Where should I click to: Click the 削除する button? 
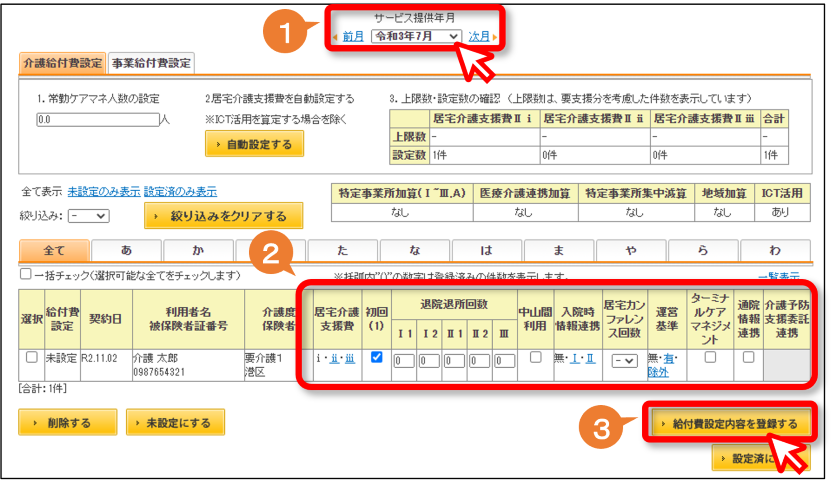pyautogui.click(x=68, y=422)
